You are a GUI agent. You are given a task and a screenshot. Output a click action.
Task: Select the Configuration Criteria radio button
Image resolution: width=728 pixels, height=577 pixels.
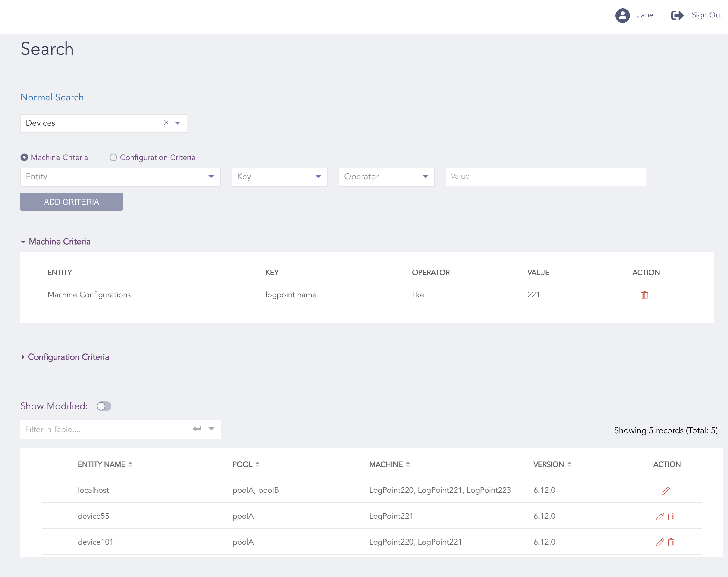(113, 158)
